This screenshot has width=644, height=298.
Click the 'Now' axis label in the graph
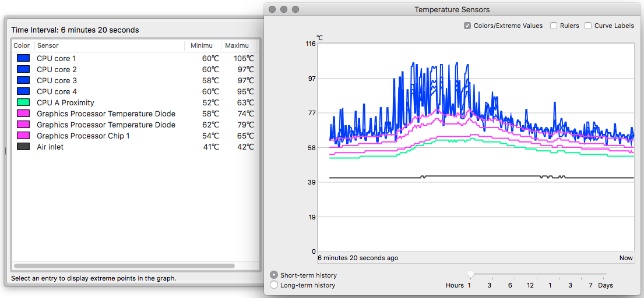click(626, 258)
